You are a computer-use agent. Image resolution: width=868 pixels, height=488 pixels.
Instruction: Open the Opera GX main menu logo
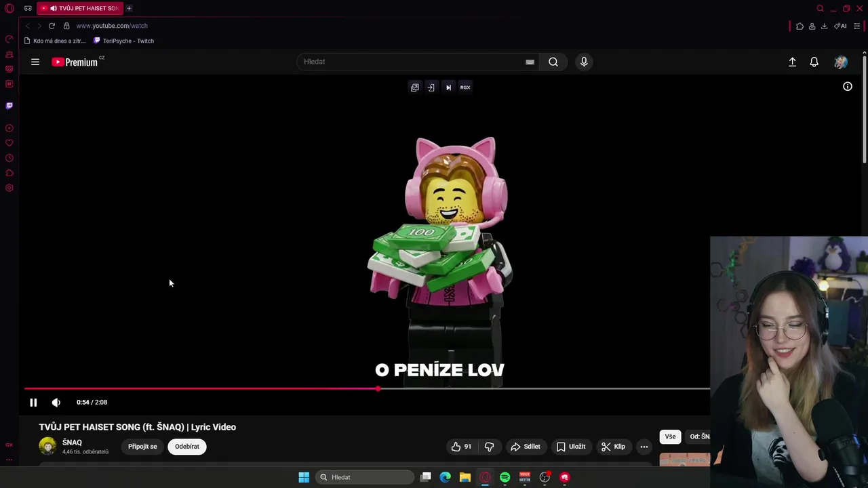coord(9,8)
